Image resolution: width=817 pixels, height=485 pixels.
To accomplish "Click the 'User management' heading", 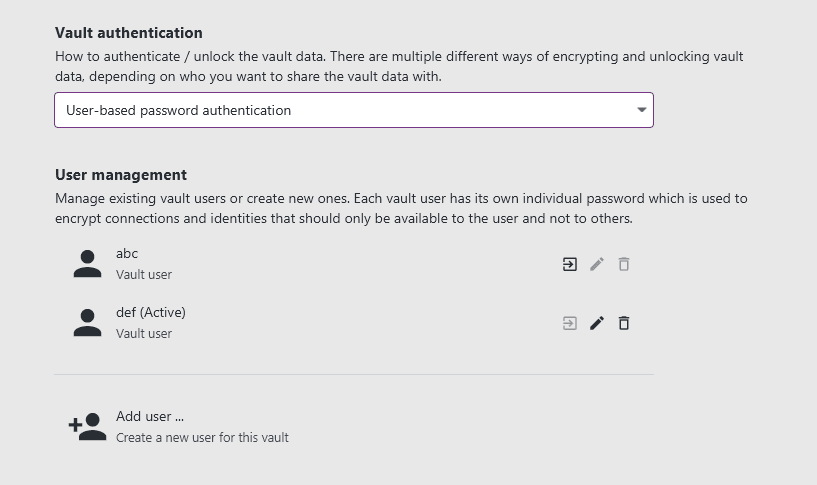I will [121, 176].
